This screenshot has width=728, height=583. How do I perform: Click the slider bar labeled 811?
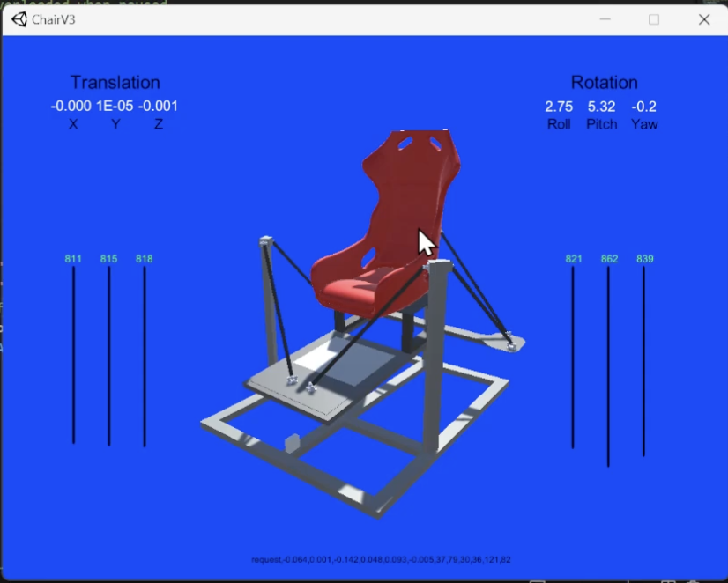[74, 354]
